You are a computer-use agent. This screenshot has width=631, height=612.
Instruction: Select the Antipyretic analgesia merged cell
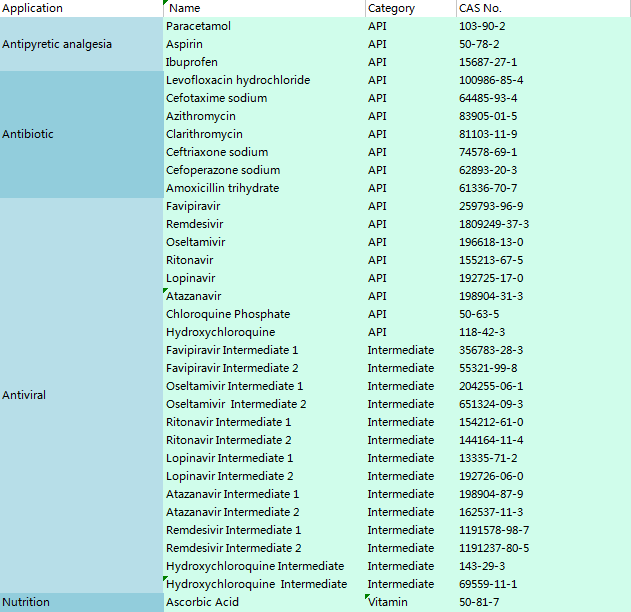pos(80,44)
